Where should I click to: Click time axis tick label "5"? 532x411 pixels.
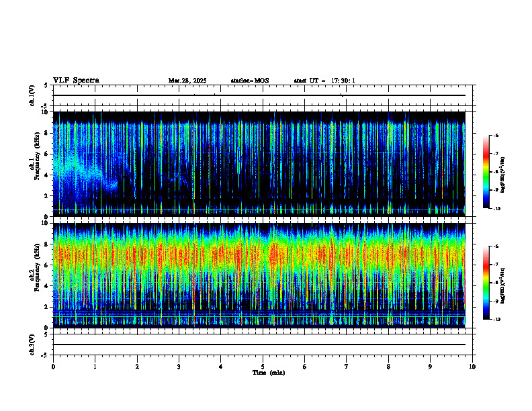click(263, 367)
